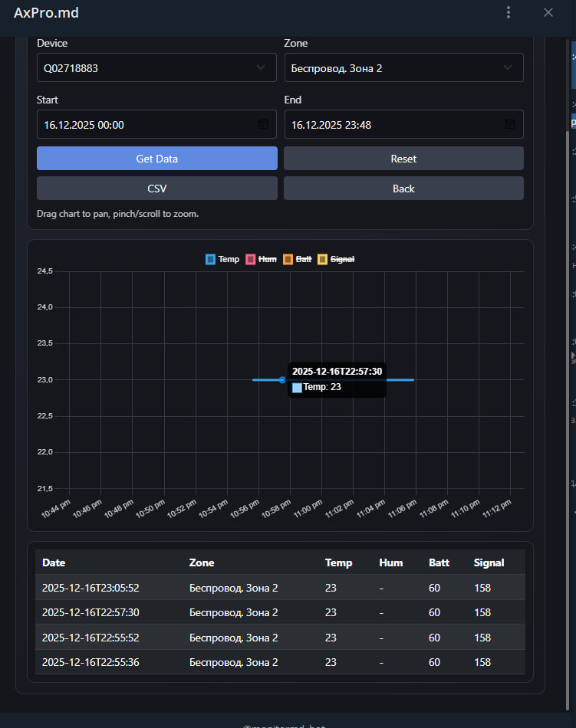Viewport: 576px width, 728px height.
Task: Open calendar picker in End field
Action: pos(510,124)
